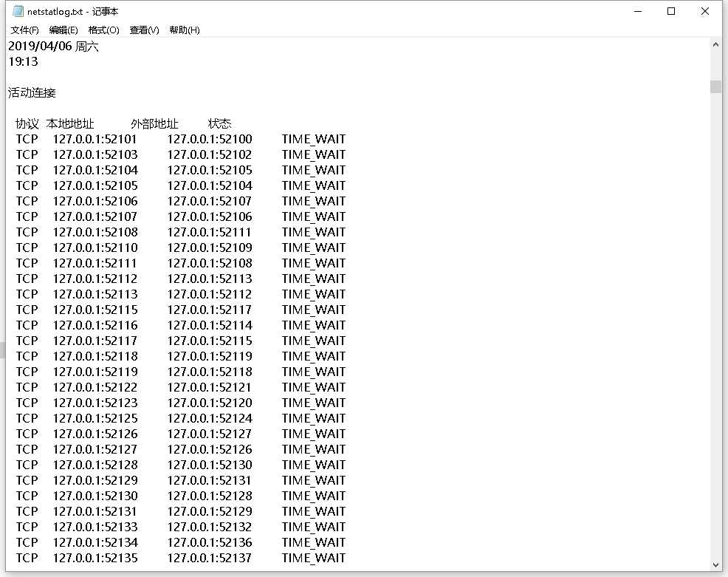Click local address 127.0.0.1:52123

[x=95, y=403]
